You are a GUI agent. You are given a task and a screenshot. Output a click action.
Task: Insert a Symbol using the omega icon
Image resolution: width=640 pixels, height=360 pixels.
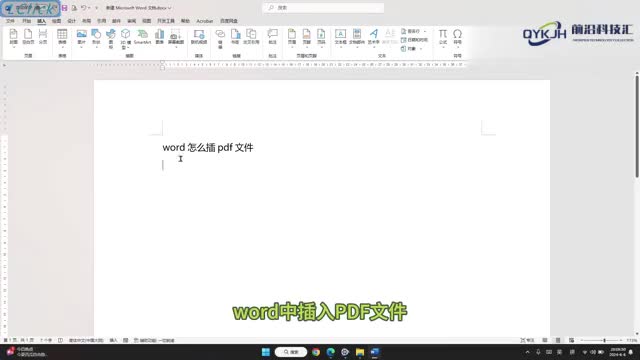point(458,37)
